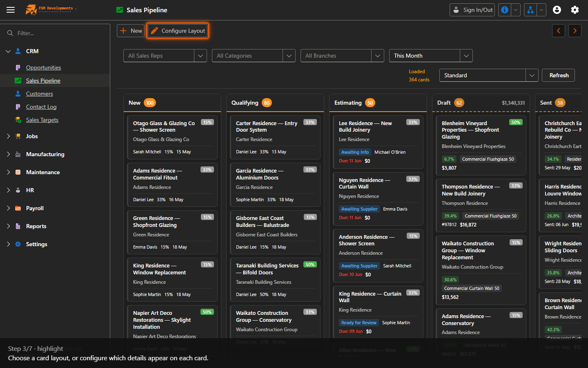Open the Otago Glass & Glazing Co card

[x=172, y=137]
